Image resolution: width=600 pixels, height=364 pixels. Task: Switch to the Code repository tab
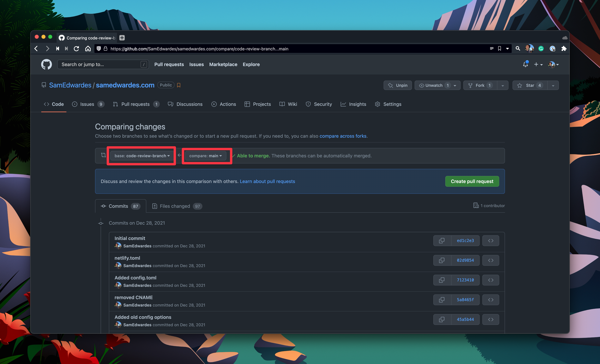pyautogui.click(x=54, y=104)
